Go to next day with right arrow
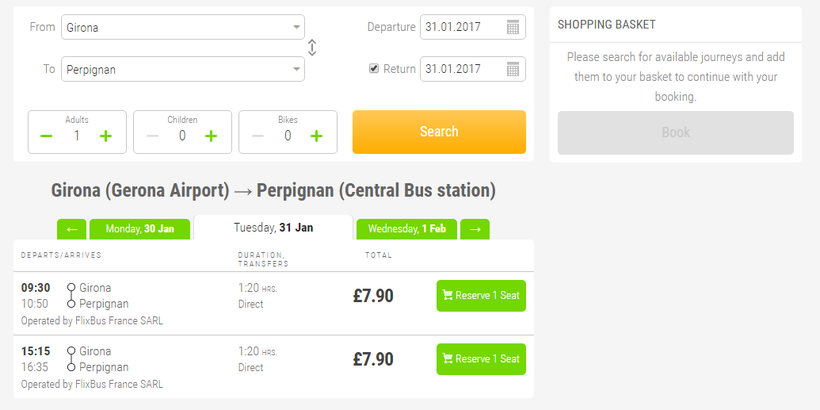 [x=475, y=229]
